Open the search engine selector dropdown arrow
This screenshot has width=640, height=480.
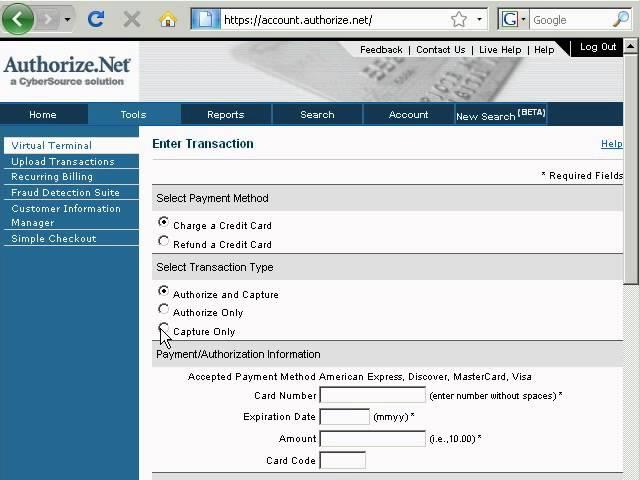click(524, 19)
